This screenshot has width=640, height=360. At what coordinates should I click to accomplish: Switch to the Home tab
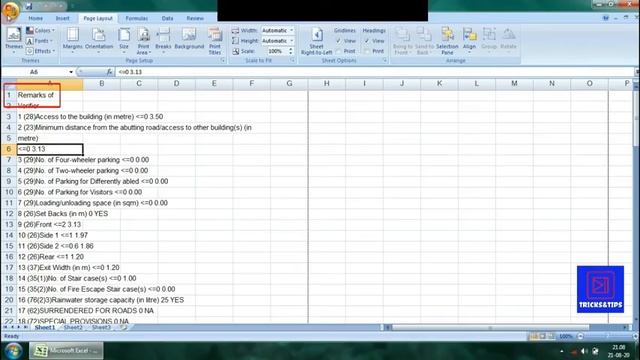click(x=36, y=18)
